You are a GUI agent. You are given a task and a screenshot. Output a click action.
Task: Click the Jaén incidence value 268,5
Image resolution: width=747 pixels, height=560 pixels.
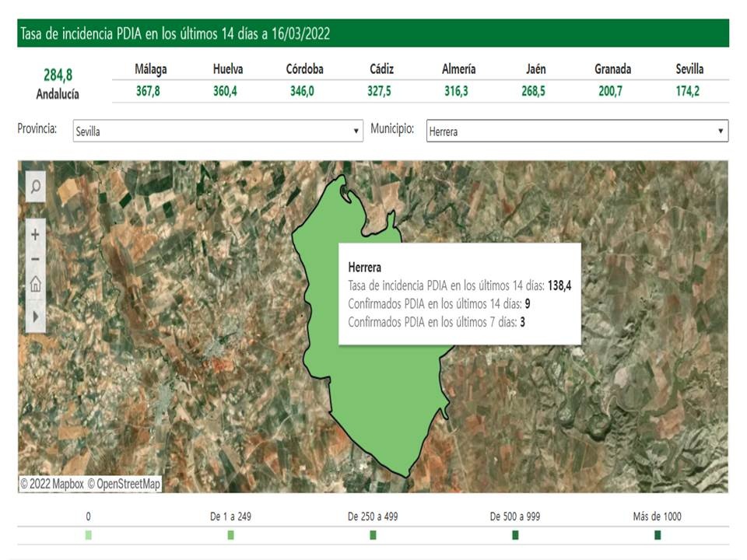(x=535, y=91)
